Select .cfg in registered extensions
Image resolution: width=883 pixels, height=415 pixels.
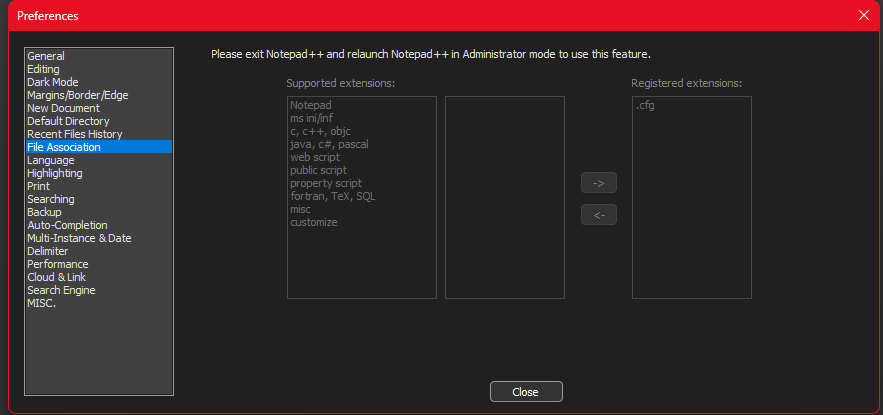click(692, 105)
